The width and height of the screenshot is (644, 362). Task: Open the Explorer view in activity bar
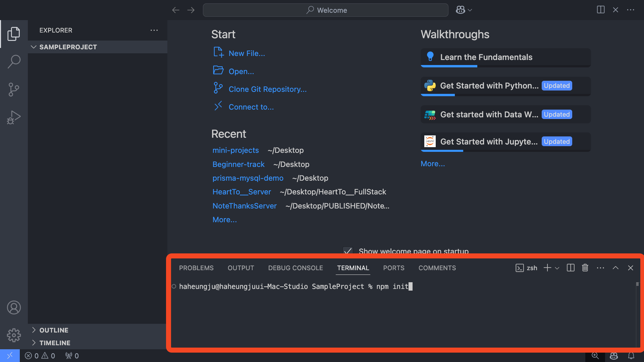[x=14, y=34]
